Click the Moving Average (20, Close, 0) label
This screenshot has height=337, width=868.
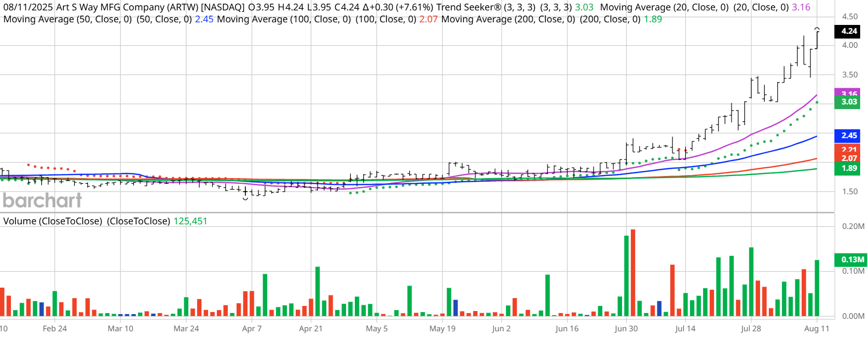coord(664,7)
